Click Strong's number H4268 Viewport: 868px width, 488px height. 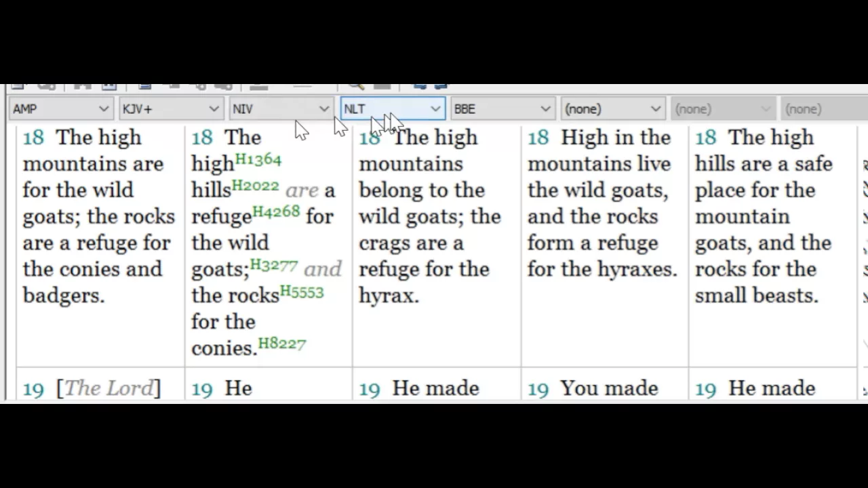pyautogui.click(x=276, y=212)
